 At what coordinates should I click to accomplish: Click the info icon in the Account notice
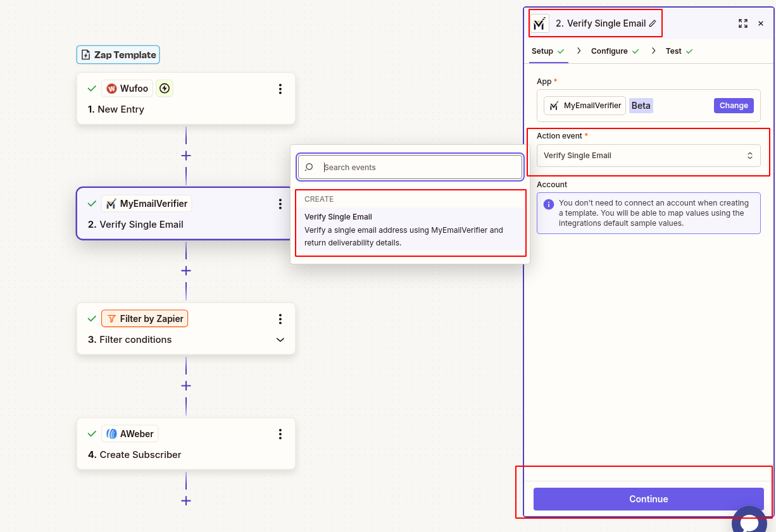pyautogui.click(x=548, y=203)
